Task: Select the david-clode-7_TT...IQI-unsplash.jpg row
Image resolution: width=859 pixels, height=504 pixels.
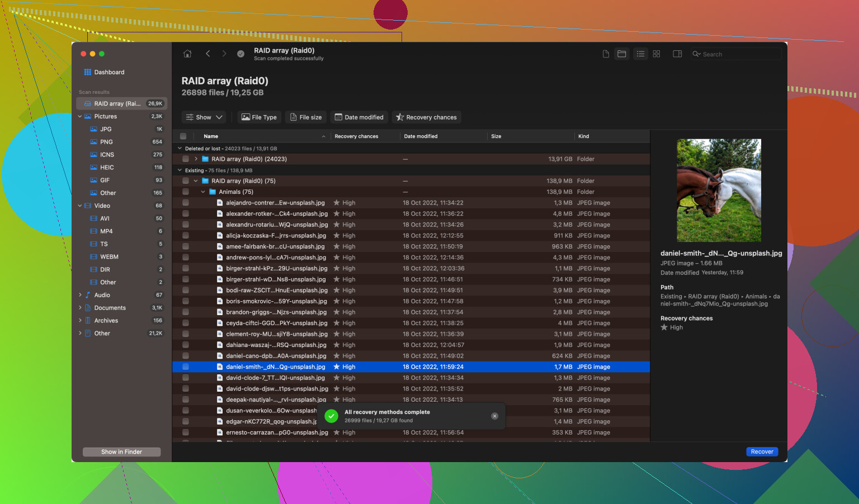Action: point(411,378)
